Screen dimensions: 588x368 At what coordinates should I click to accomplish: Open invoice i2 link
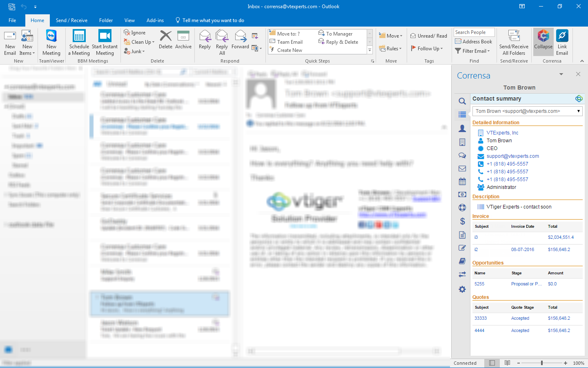(476, 249)
